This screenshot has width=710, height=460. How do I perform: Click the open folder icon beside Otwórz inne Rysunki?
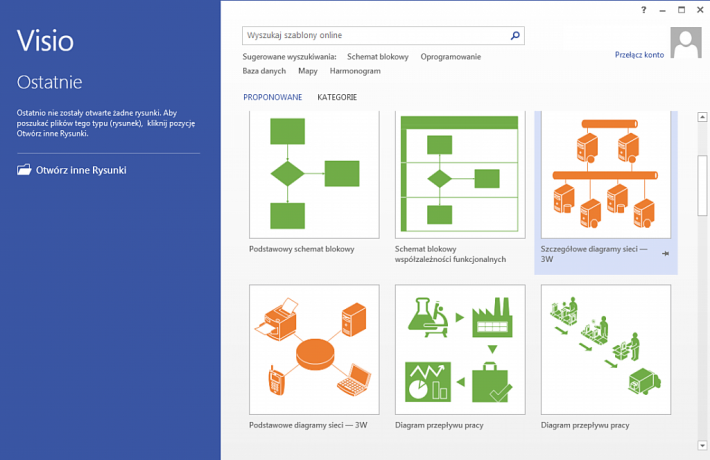[x=24, y=170]
